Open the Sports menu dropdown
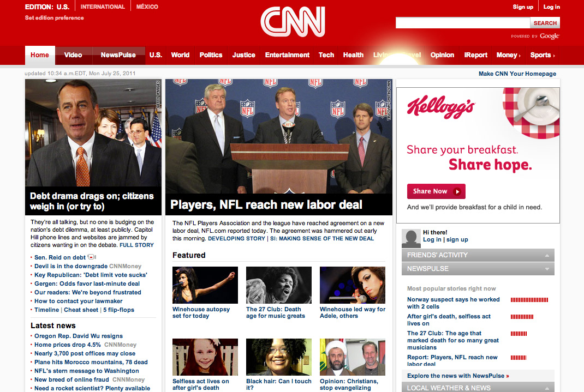Viewport: 584px width, 392px height. click(543, 55)
